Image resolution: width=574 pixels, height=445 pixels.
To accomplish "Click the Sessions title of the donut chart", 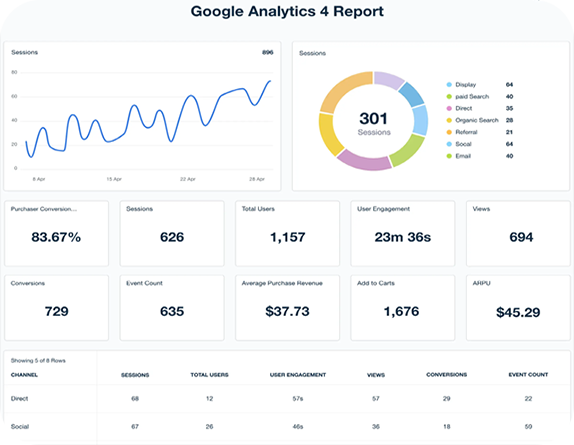I will (312, 53).
